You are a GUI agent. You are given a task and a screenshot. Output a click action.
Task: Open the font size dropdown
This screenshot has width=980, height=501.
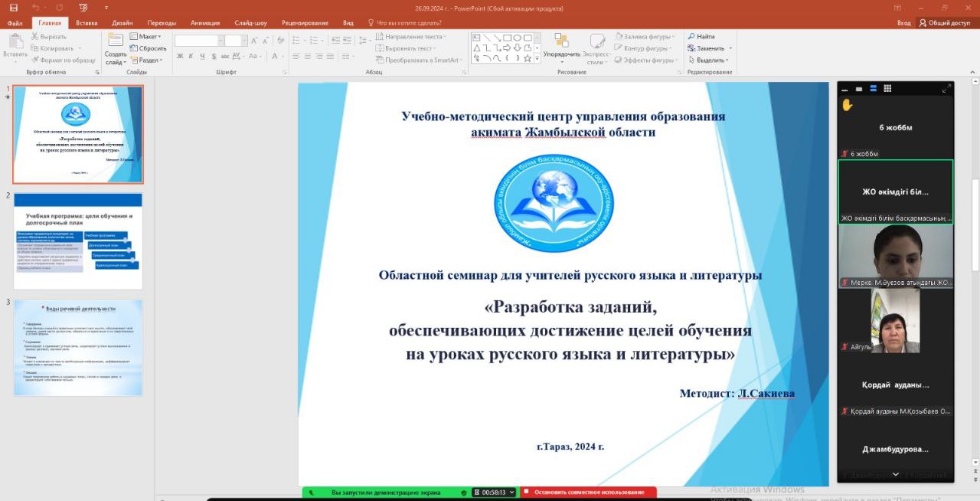click(x=245, y=40)
